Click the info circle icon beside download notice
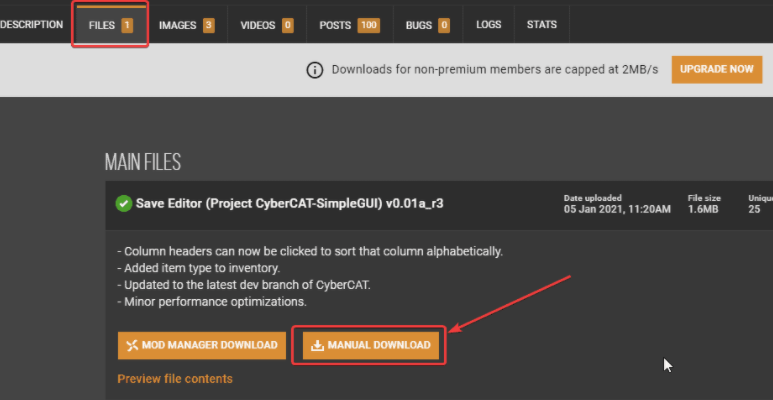The width and height of the screenshot is (773, 400). [x=315, y=70]
